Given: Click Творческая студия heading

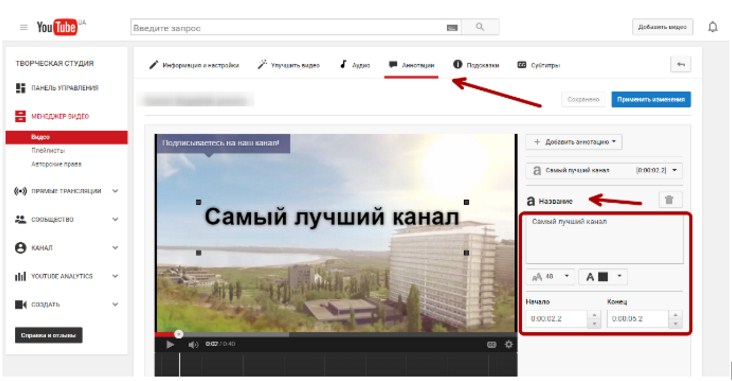Looking at the screenshot, I should (55, 63).
